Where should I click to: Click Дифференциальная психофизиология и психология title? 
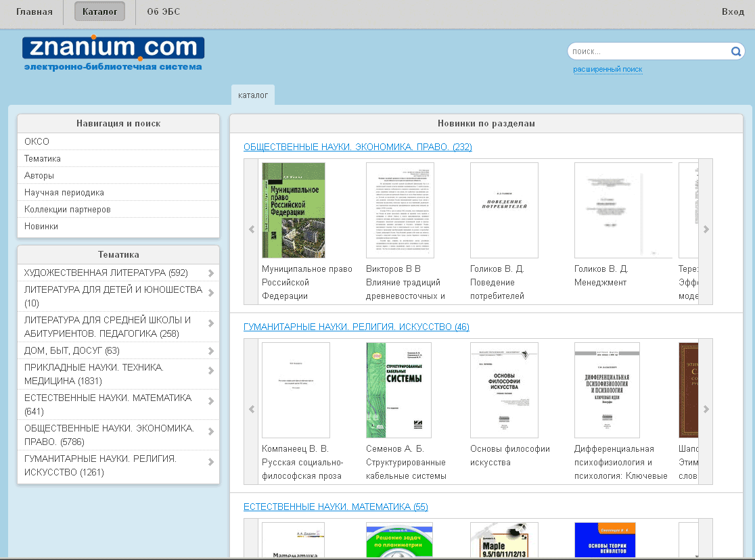click(x=620, y=462)
